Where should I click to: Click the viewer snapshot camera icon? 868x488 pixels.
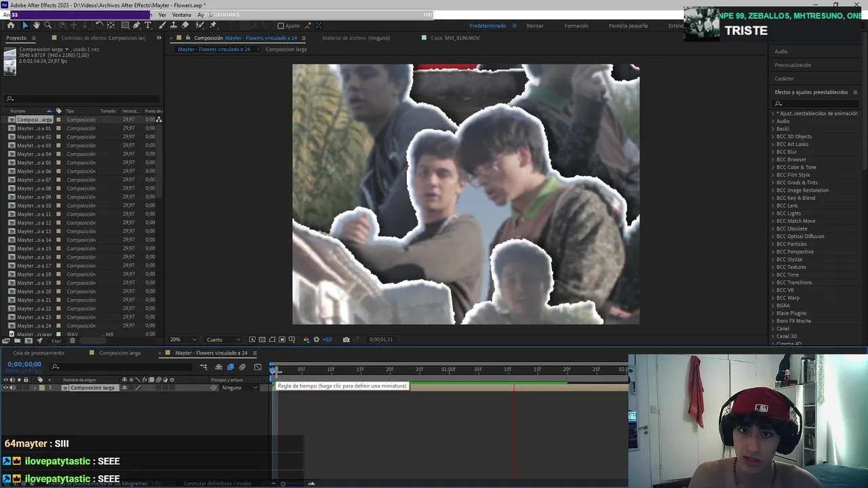tap(347, 340)
